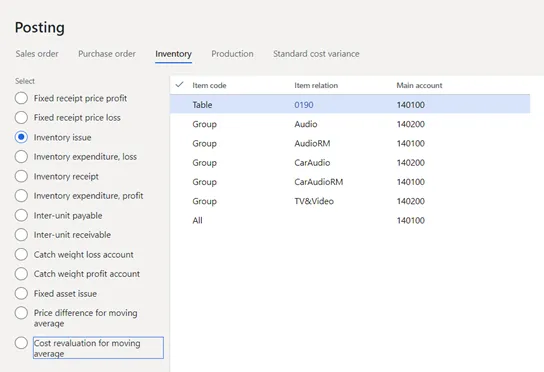Select 140100 in the All row

[x=411, y=220]
